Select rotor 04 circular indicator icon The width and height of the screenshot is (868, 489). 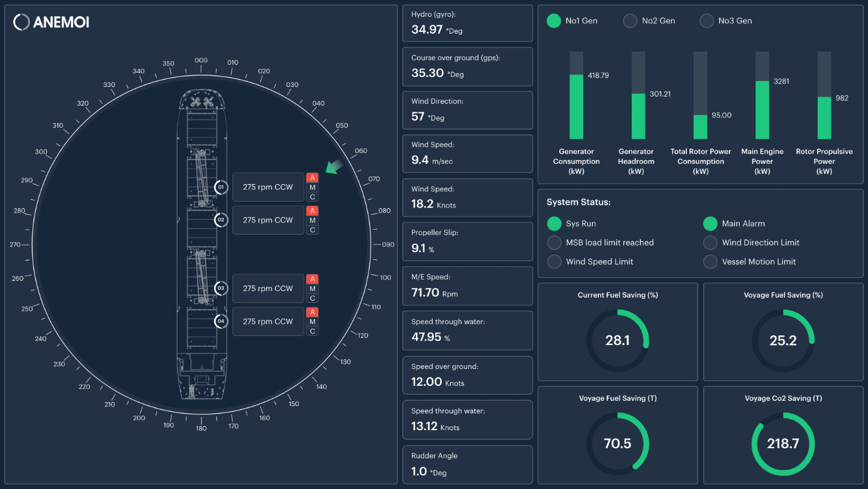click(221, 322)
